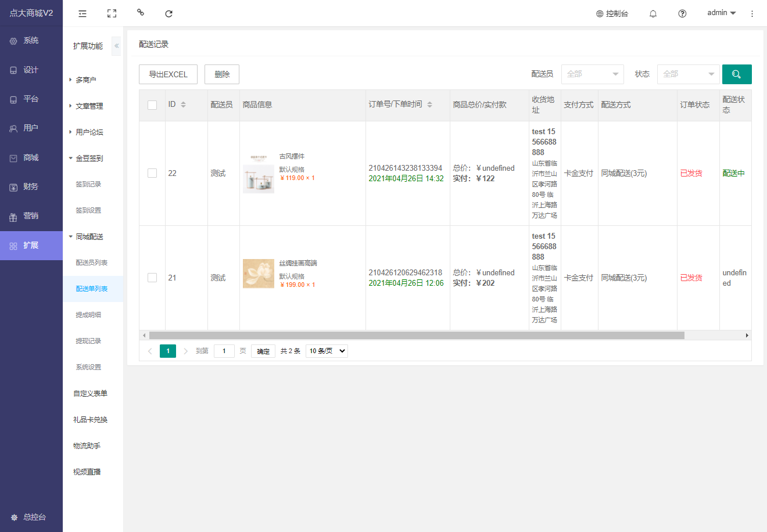This screenshot has height=532, width=767.
Task: Open 物流助手 menu item
Action: [87, 445]
